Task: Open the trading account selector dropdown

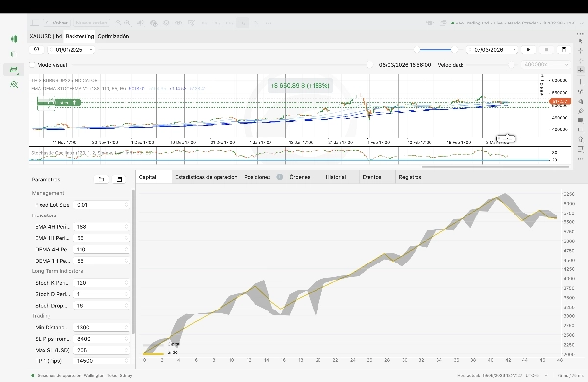Action: (516, 23)
